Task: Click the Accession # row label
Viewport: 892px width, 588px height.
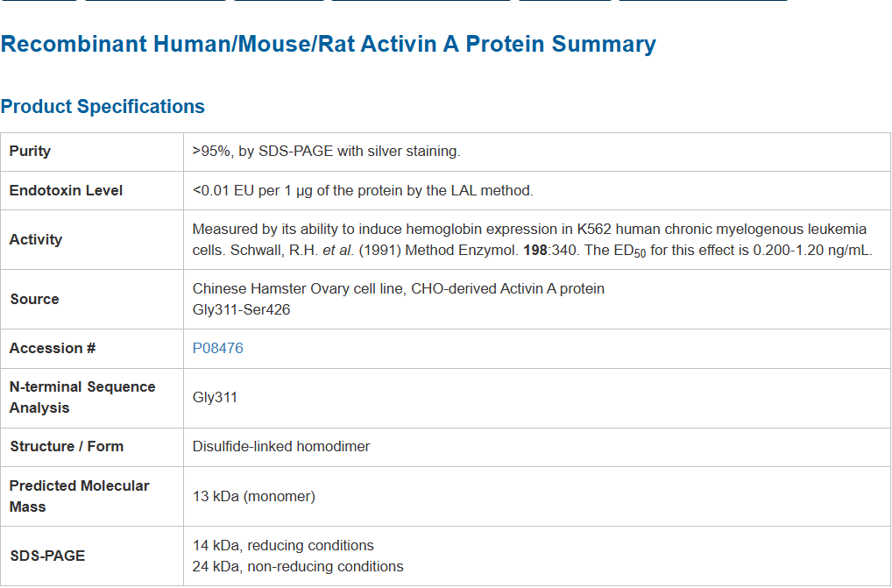Action: point(53,348)
